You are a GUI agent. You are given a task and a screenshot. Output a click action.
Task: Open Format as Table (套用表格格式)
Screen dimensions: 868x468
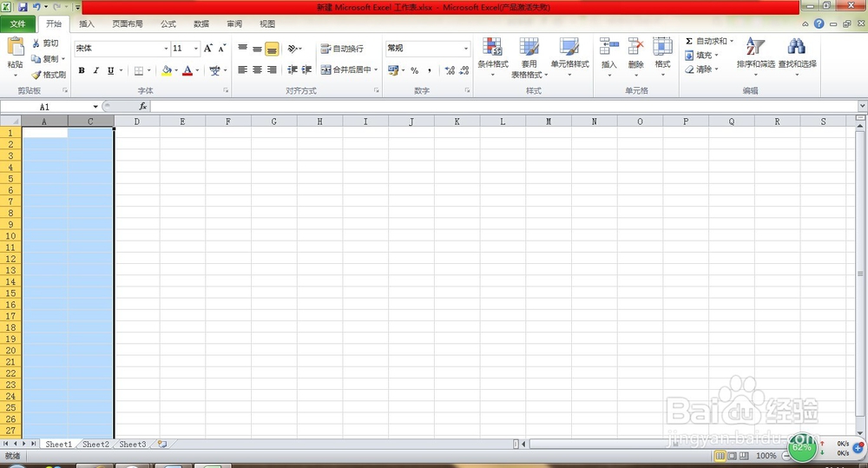point(529,57)
